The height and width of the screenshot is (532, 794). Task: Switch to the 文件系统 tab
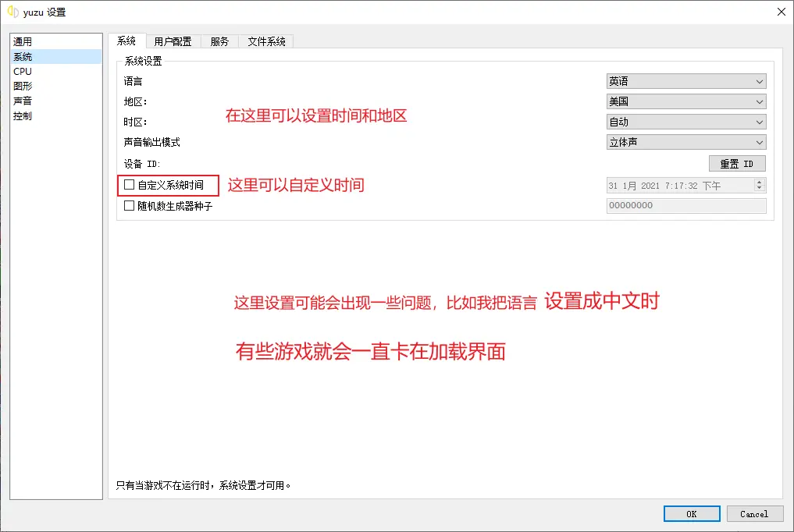tap(265, 41)
